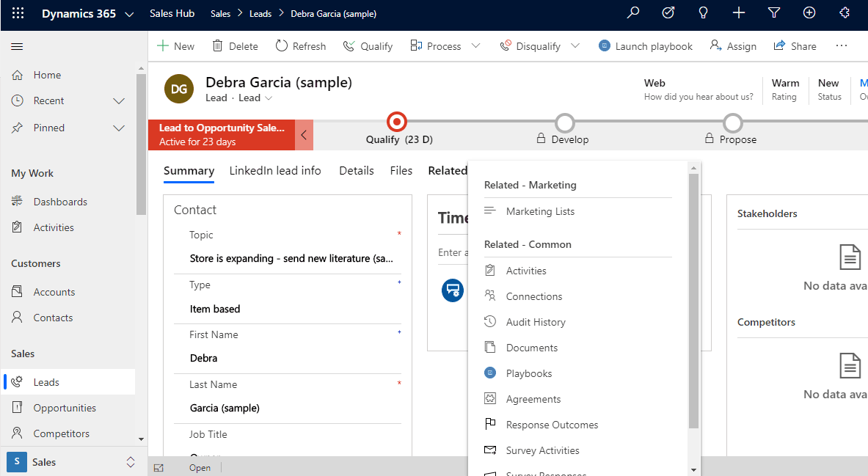
Task: Click the plus quick create icon
Action: pos(738,12)
